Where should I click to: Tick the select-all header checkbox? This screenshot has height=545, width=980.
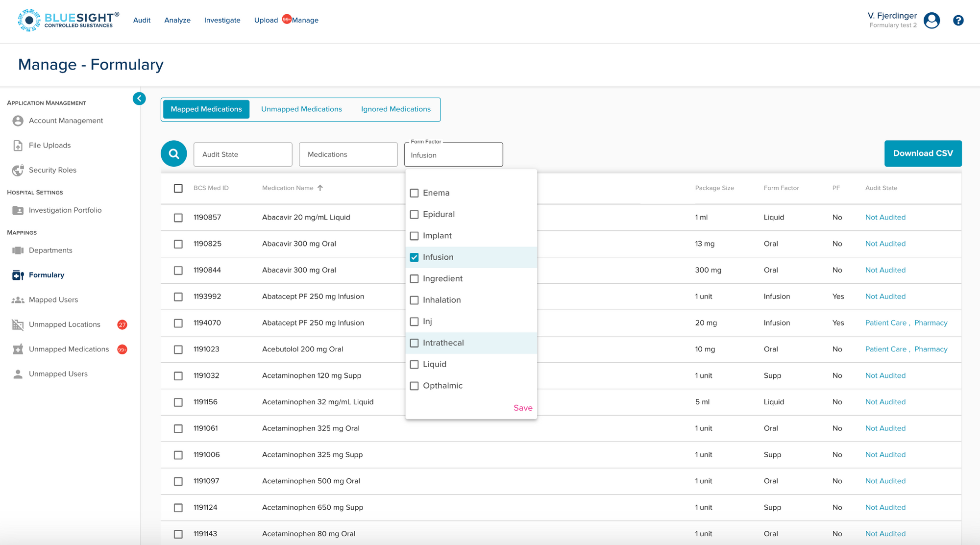click(x=178, y=188)
